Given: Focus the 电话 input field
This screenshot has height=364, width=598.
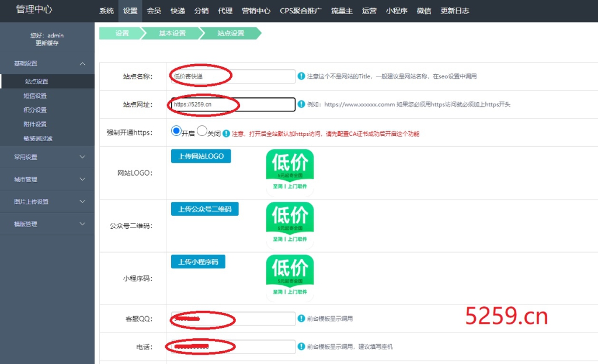Looking at the screenshot, I should pos(233,346).
